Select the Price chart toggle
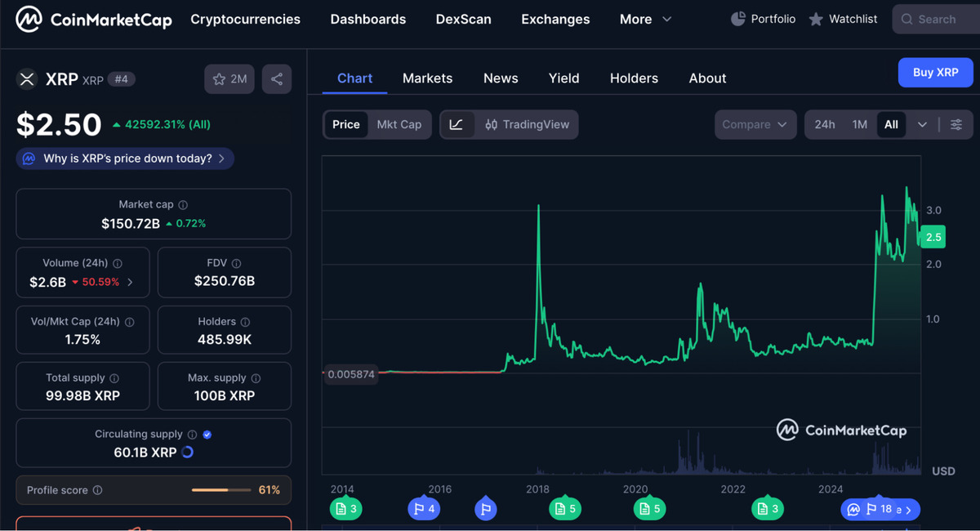Image resolution: width=980 pixels, height=531 pixels. pos(345,124)
